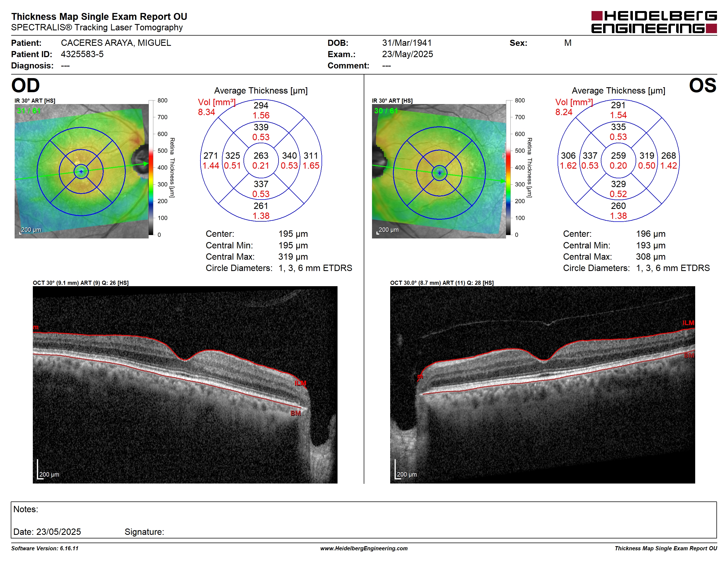
Task: Click OS outer superior value 291
Action: [618, 105]
